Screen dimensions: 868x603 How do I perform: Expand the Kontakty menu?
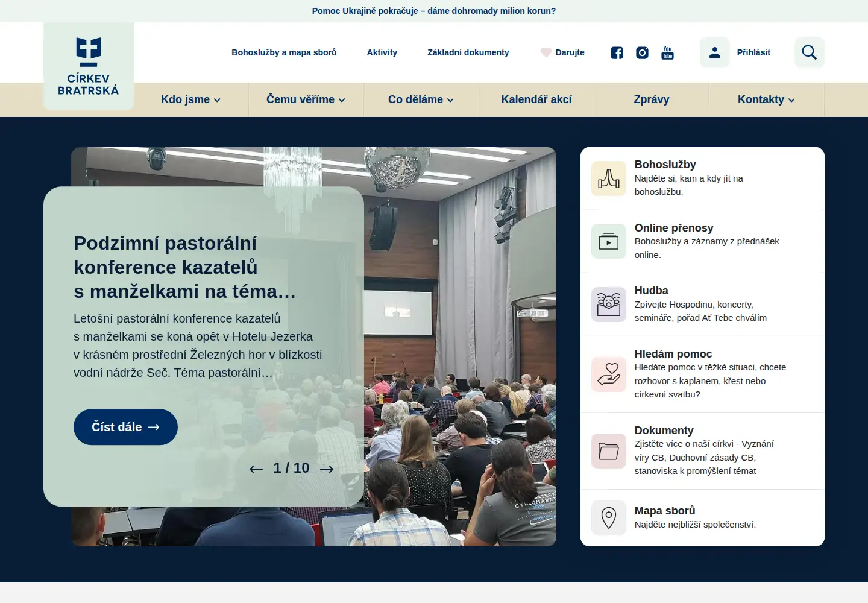click(x=766, y=99)
